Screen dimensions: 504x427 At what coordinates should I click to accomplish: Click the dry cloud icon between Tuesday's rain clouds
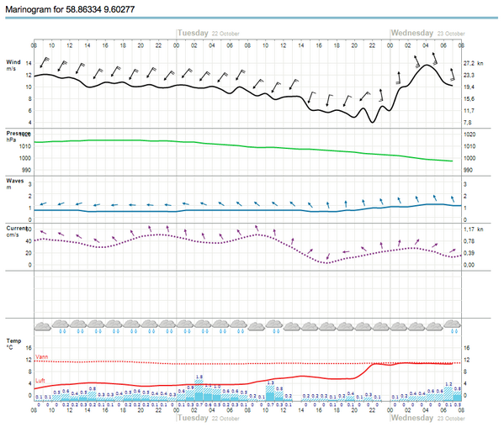[257, 326]
